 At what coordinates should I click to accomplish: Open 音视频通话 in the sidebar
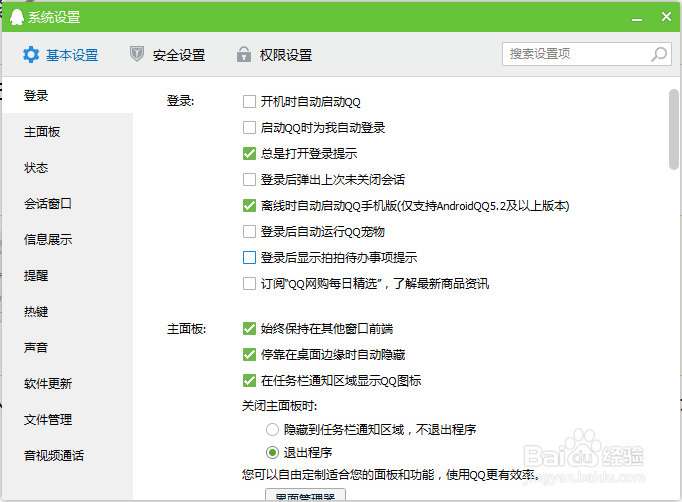[67, 455]
